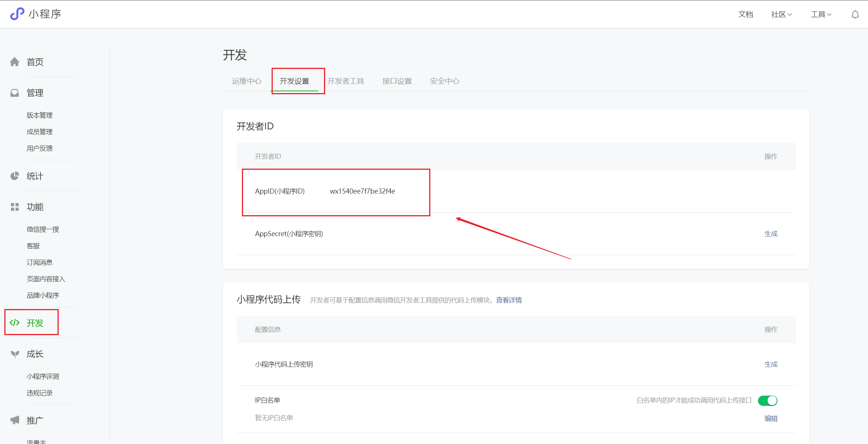Click the 统计 pie chart icon
868x444 pixels.
tap(15, 176)
